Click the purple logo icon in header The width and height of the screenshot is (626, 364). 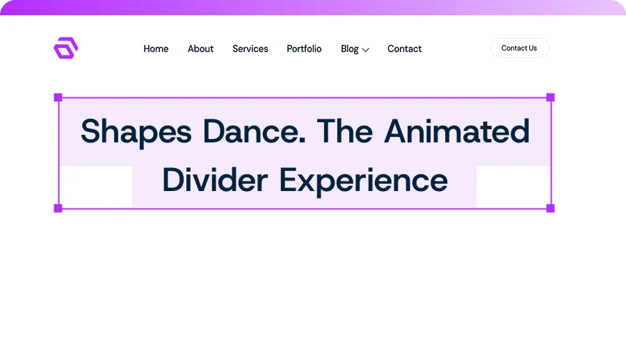[65, 48]
